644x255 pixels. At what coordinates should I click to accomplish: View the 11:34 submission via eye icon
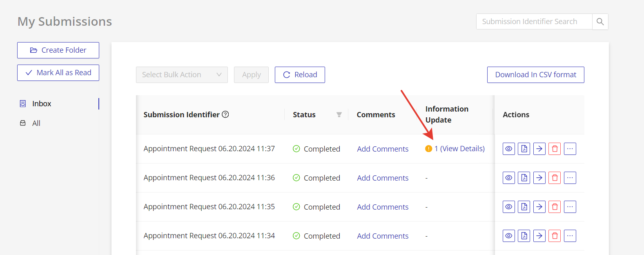click(508, 236)
